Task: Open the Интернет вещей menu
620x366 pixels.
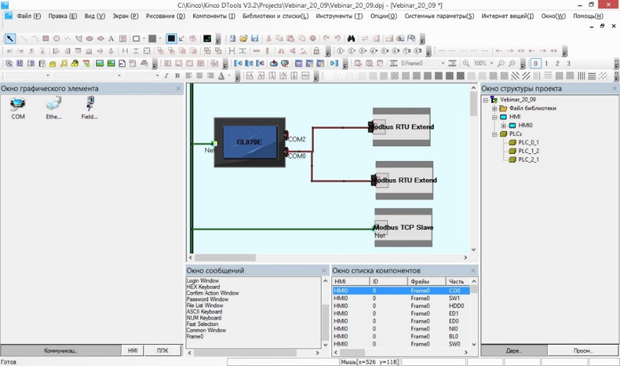Action: pyautogui.click(x=507, y=16)
